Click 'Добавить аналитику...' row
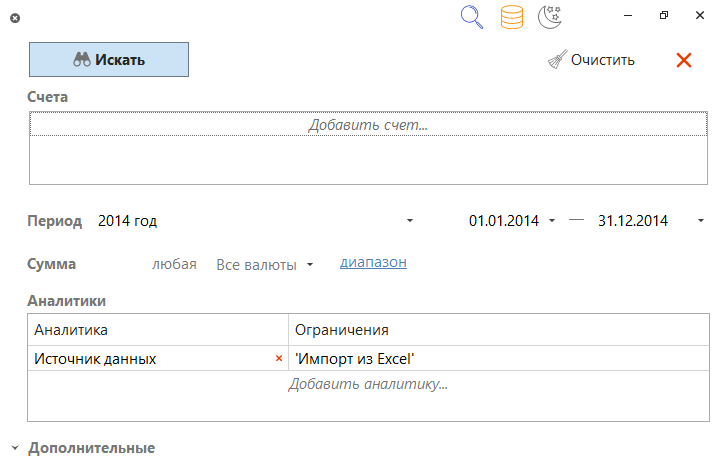 (367, 384)
